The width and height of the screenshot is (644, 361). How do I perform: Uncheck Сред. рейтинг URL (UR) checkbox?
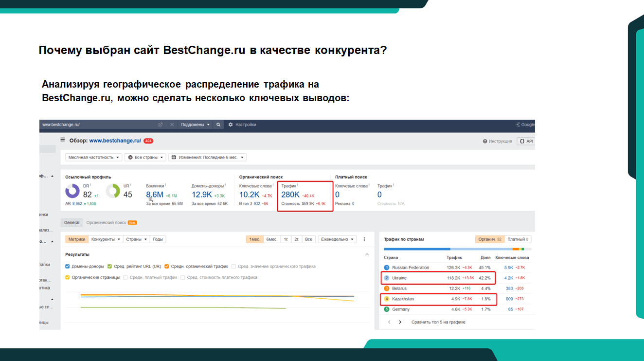(x=110, y=267)
